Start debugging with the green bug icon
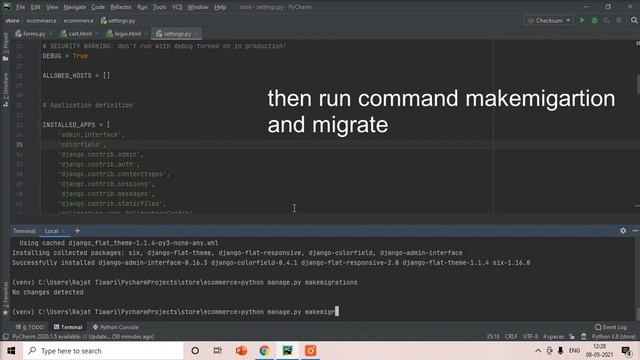The height and width of the screenshot is (360, 640). [595, 20]
